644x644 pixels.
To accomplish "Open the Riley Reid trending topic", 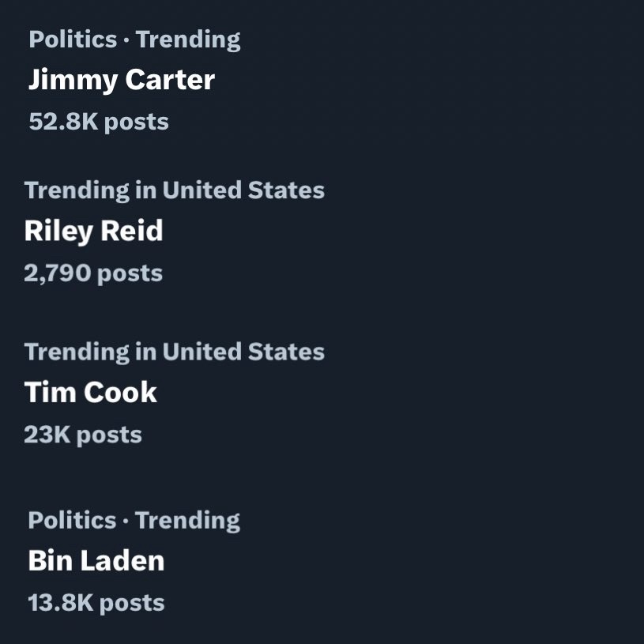I will click(x=94, y=231).
